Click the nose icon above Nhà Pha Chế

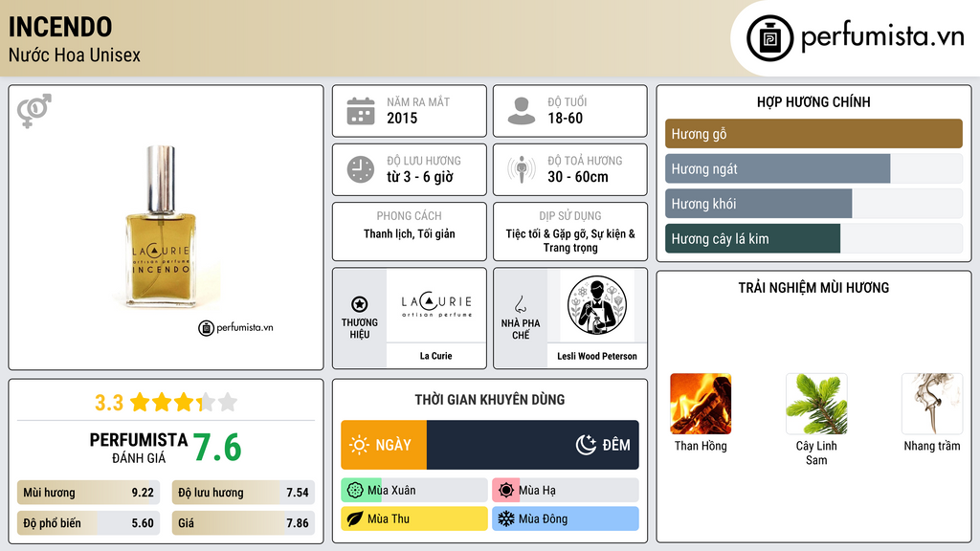(520, 304)
